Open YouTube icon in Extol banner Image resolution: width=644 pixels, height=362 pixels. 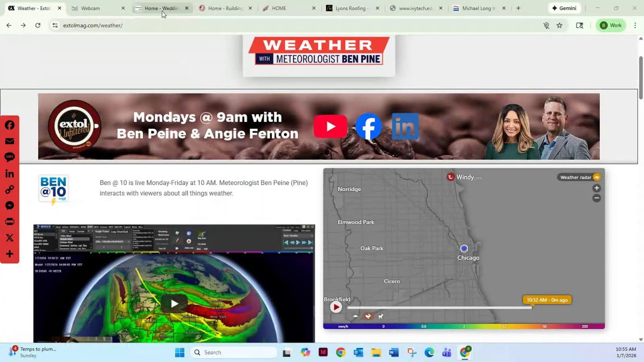click(x=330, y=127)
